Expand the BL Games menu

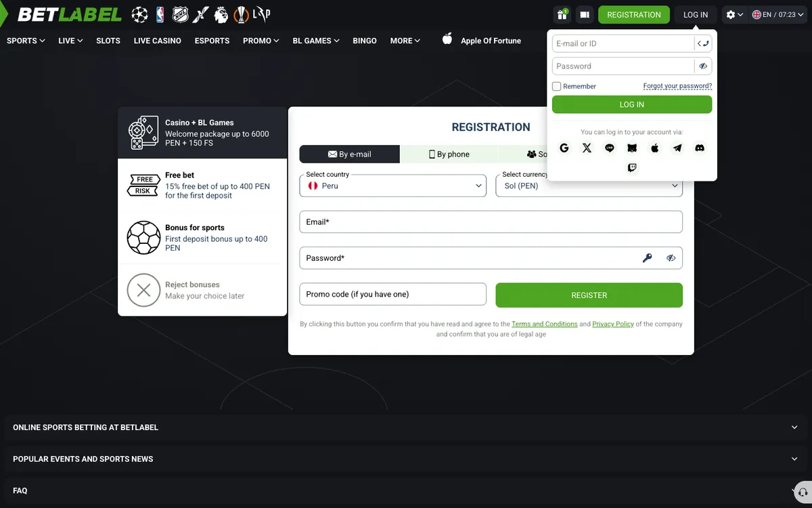(x=316, y=41)
